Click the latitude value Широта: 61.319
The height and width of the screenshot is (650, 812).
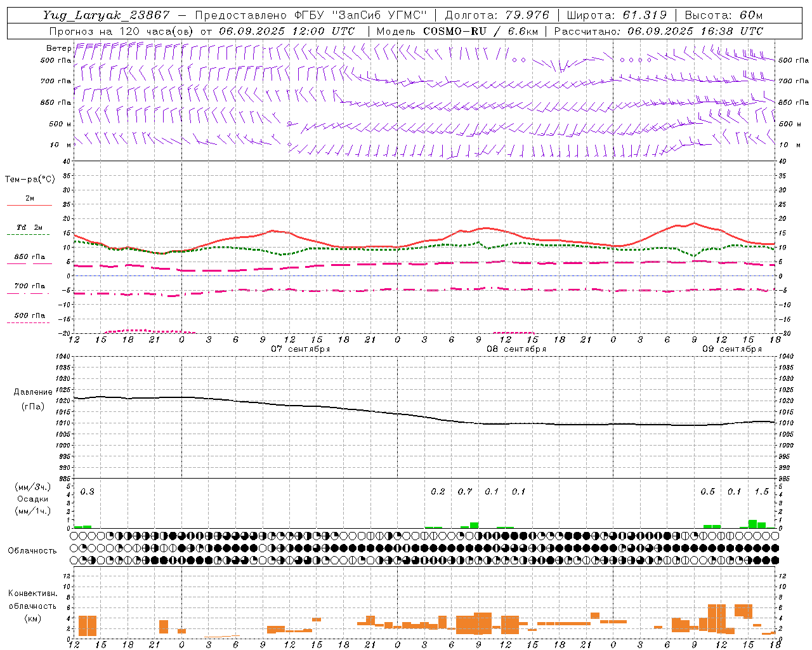point(617,15)
